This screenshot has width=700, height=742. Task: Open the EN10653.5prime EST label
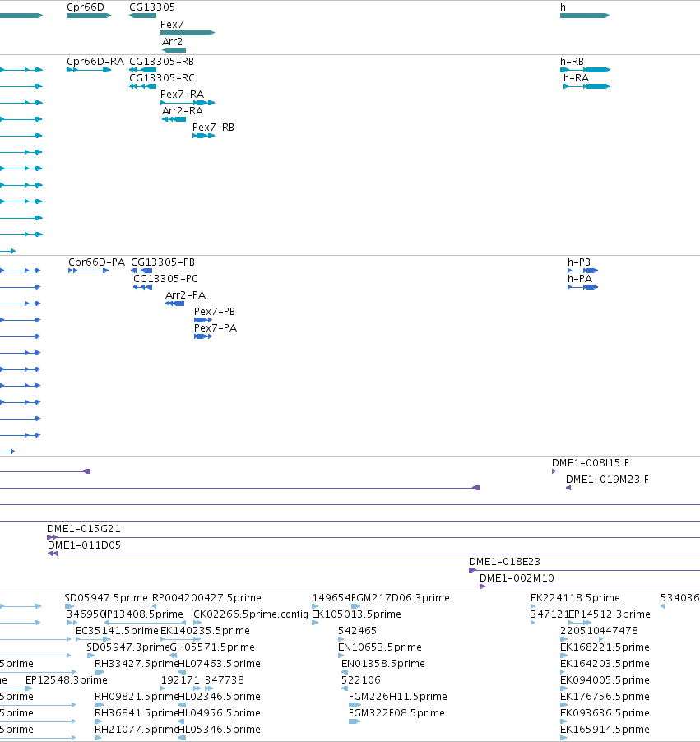(x=380, y=647)
